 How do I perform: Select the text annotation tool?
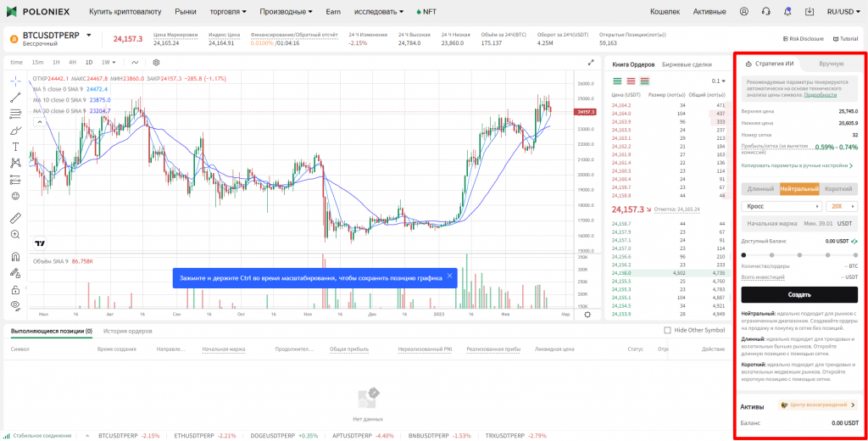(15, 146)
